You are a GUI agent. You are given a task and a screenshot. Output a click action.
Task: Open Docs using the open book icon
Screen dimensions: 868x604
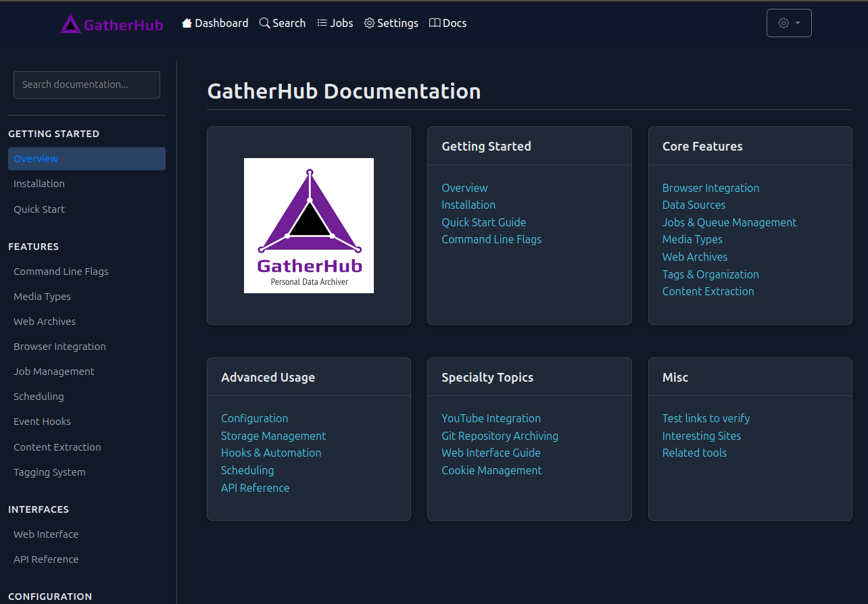tap(435, 22)
